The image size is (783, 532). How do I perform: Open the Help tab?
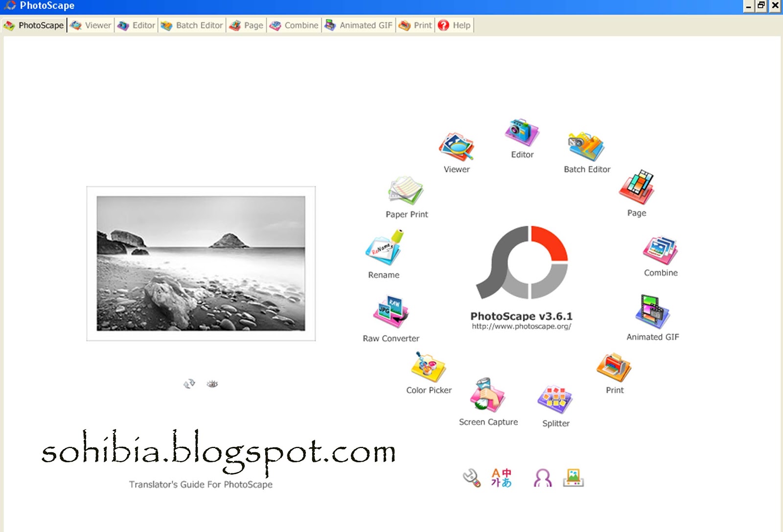(455, 25)
